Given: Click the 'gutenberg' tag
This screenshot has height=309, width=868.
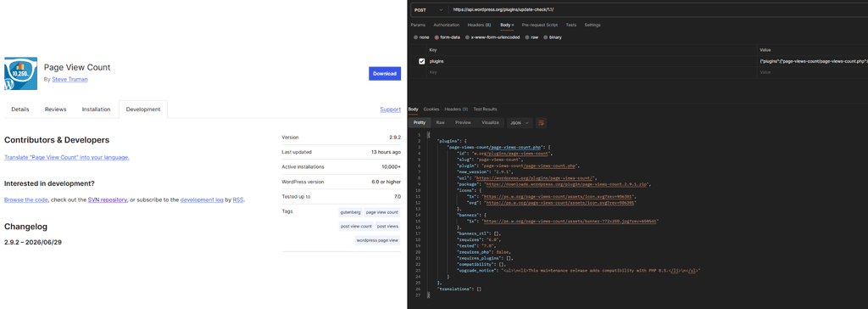Looking at the screenshot, I should click(350, 212).
